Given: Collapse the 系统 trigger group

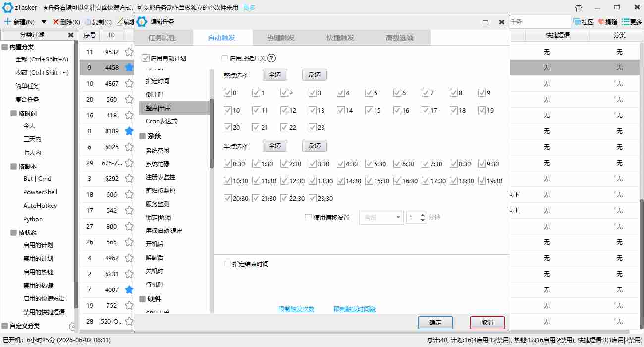Looking at the screenshot, I should pyautogui.click(x=143, y=136).
